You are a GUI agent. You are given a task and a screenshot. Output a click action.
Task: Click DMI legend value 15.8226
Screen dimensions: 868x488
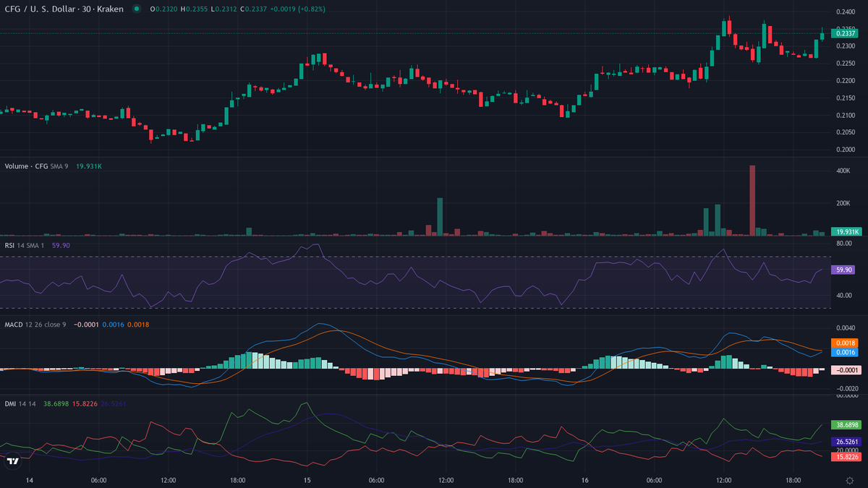[86, 403]
